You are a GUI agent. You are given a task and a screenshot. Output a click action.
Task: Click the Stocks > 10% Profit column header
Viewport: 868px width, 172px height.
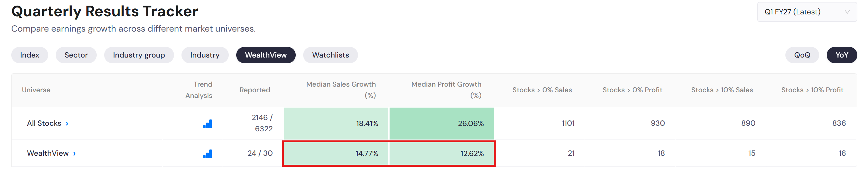pos(812,90)
